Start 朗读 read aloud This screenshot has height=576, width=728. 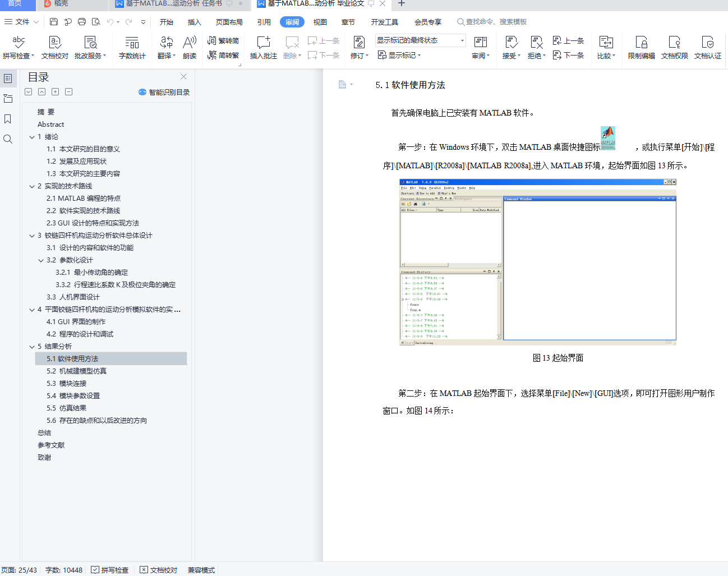click(x=190, y=47)
